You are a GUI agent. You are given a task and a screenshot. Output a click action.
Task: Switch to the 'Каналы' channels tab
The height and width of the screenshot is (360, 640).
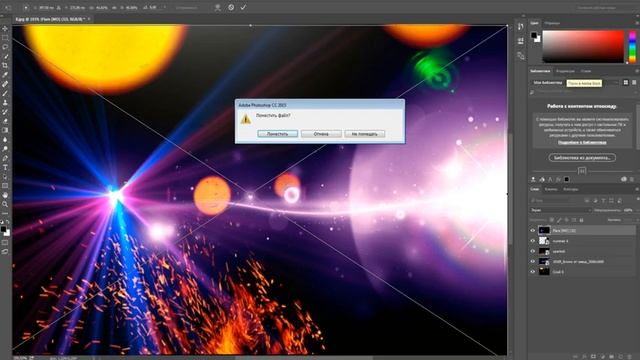click(551, 189)
